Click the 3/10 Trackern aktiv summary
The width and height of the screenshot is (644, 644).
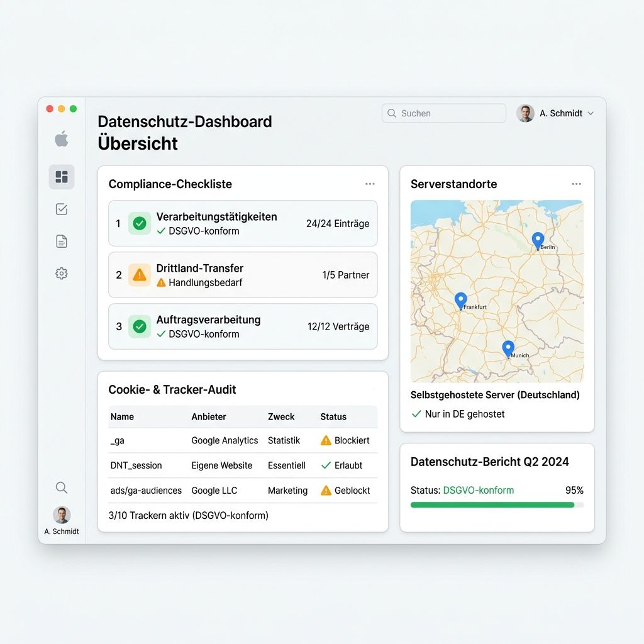(189, 516)
